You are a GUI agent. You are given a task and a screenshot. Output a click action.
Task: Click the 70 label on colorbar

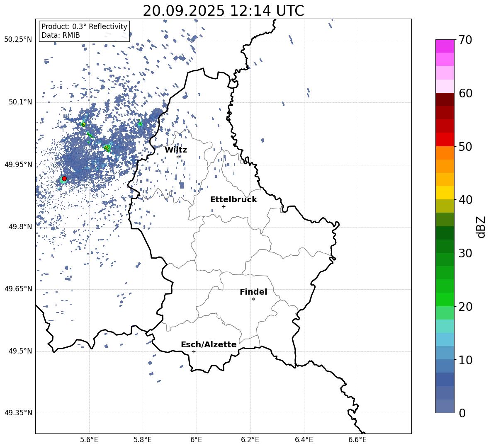coord(466,40)
